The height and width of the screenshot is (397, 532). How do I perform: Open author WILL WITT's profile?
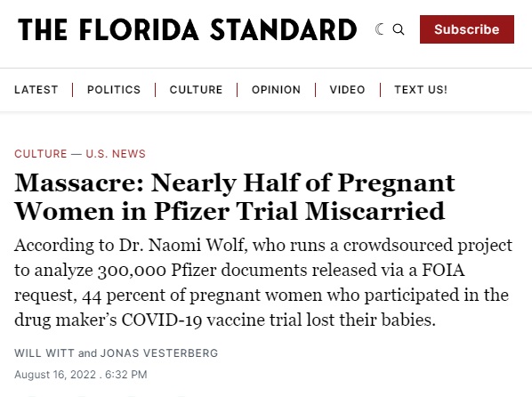coord(44,353)
